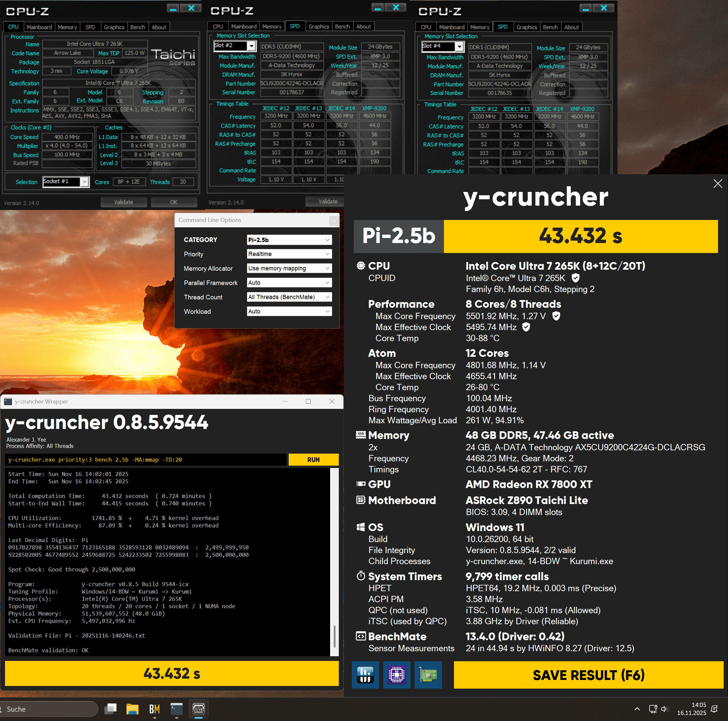Open the Priority Realtime dropdown
728x721 pixels.
coord(289,254)
